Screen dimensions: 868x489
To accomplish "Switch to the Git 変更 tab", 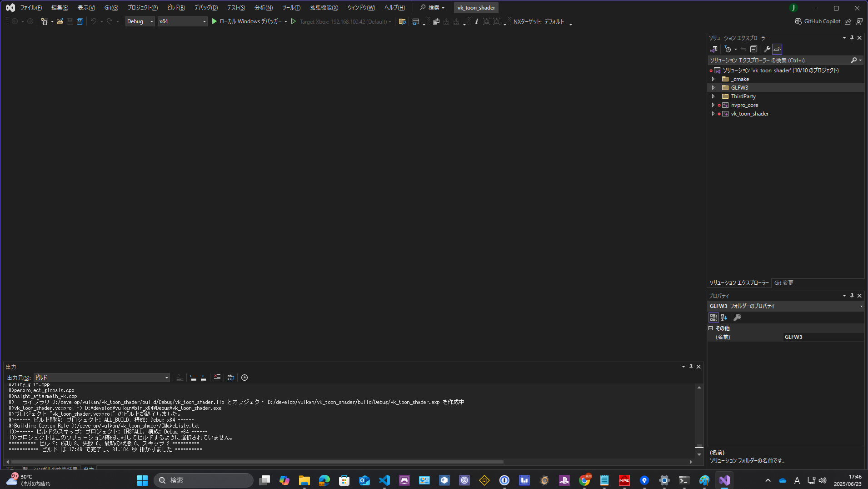I will point(783,282).
